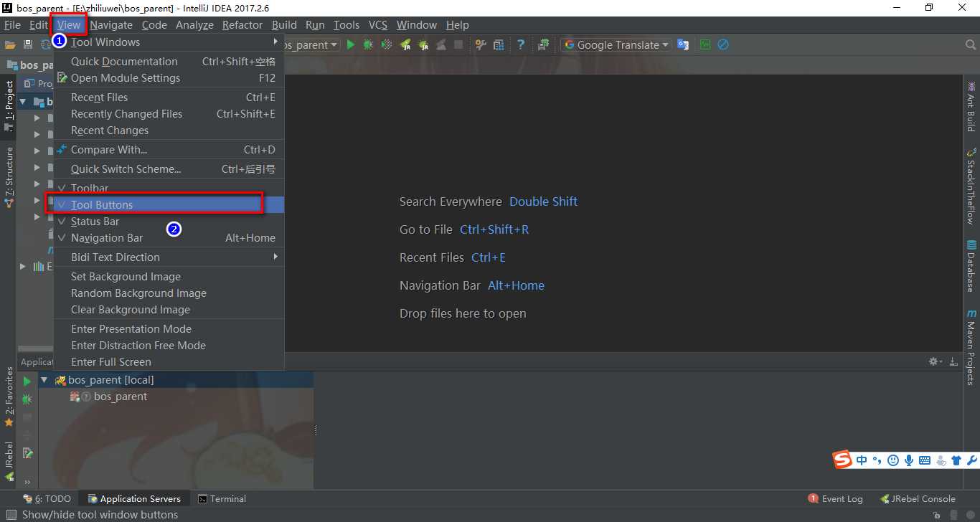Choose Enter Presentation Mode
This screenshot has width=980, height=522.
tap(169, 329)
